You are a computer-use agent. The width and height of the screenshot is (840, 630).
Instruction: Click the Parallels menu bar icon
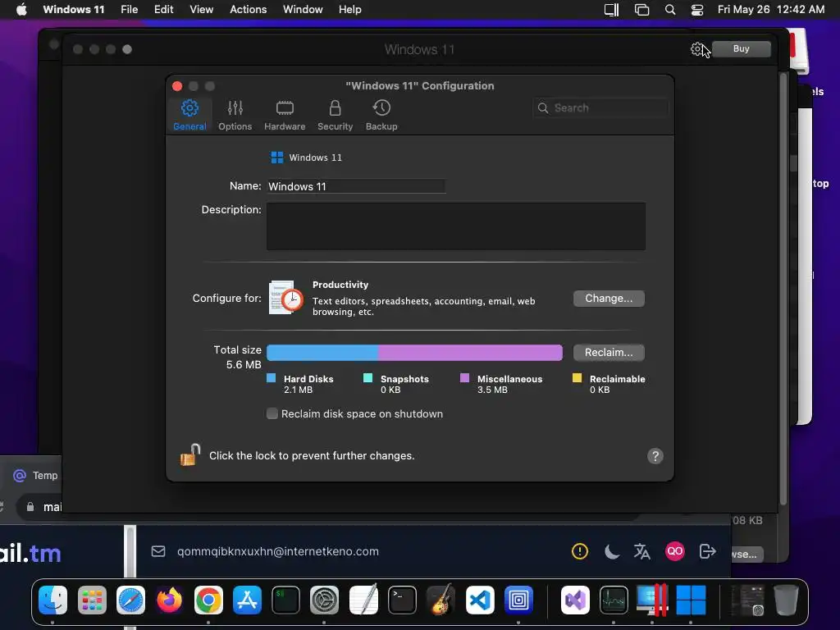pyautogui.click(x=611, y=10)
